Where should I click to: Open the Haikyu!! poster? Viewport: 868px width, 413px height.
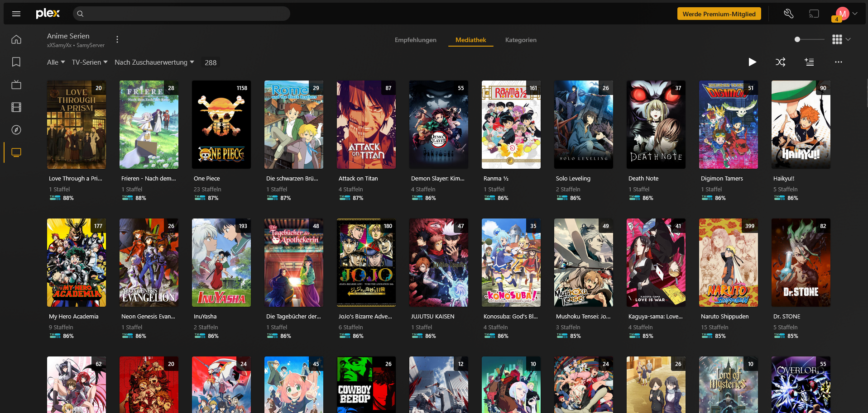pos(801,125)
